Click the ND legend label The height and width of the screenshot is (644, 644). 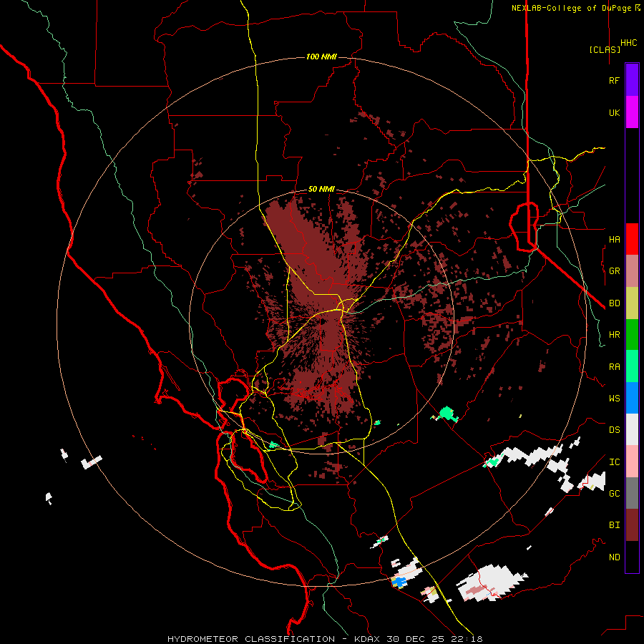[614, 557]
